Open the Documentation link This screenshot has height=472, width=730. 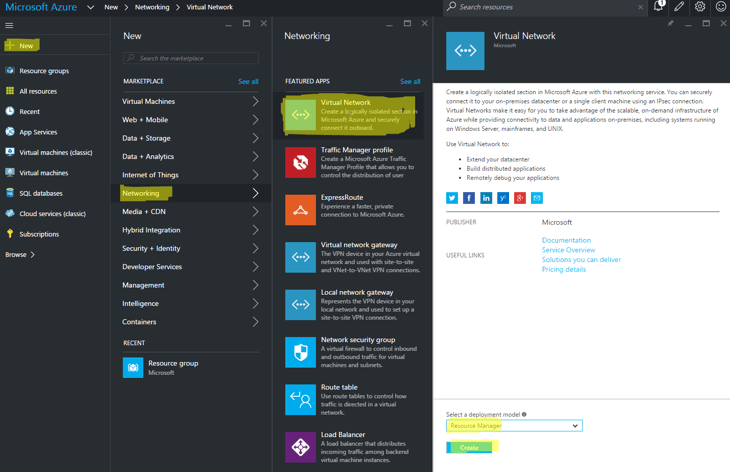pyautogui.click(x=566, y=240)
